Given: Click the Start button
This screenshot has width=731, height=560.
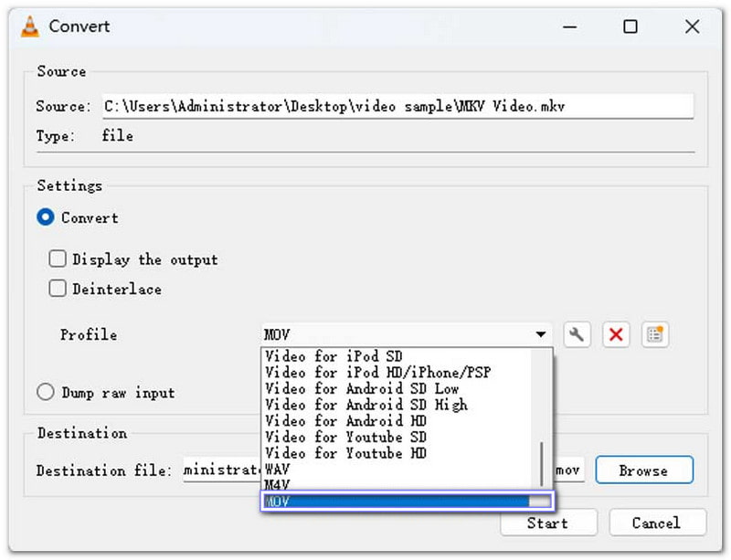Looking at the screenshot, I should [548, 523].
